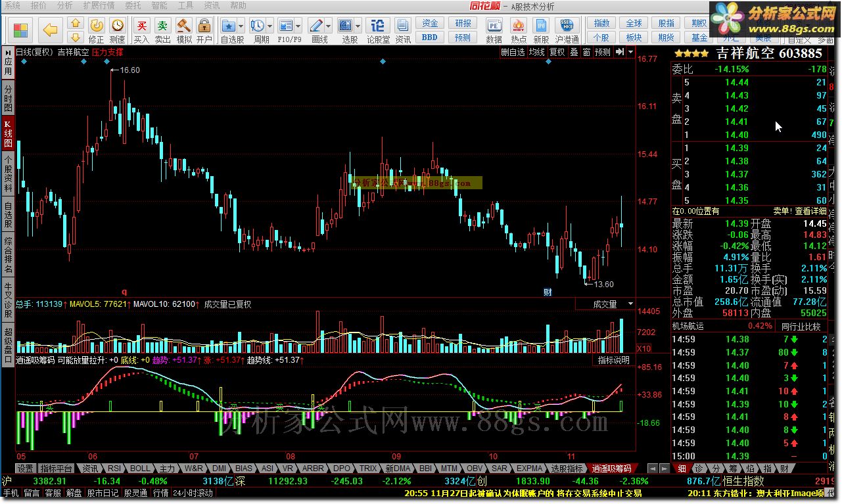The height and width of the screenshot is (504, 842).
Task: Open the 智能 menu
Action: click(x=158, y=5)
